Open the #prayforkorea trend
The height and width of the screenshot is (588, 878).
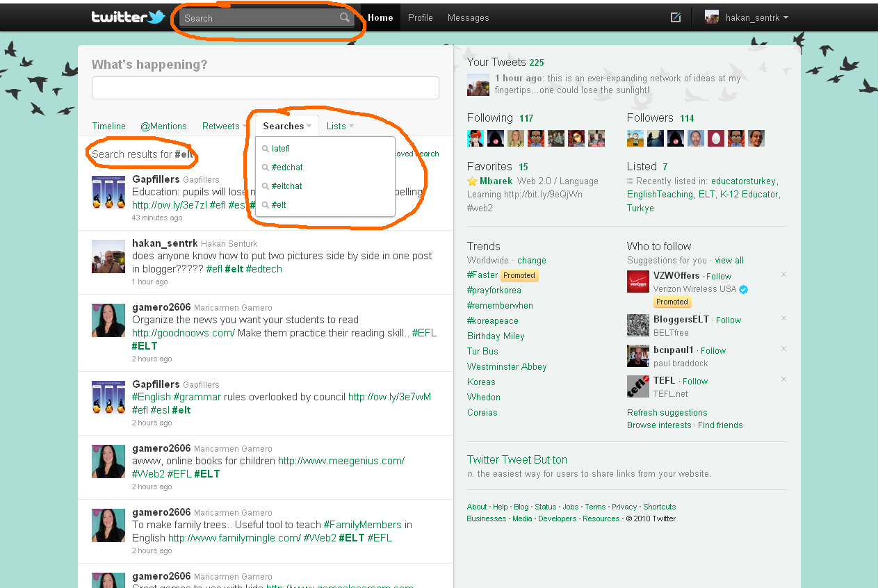tap(494, 291)
